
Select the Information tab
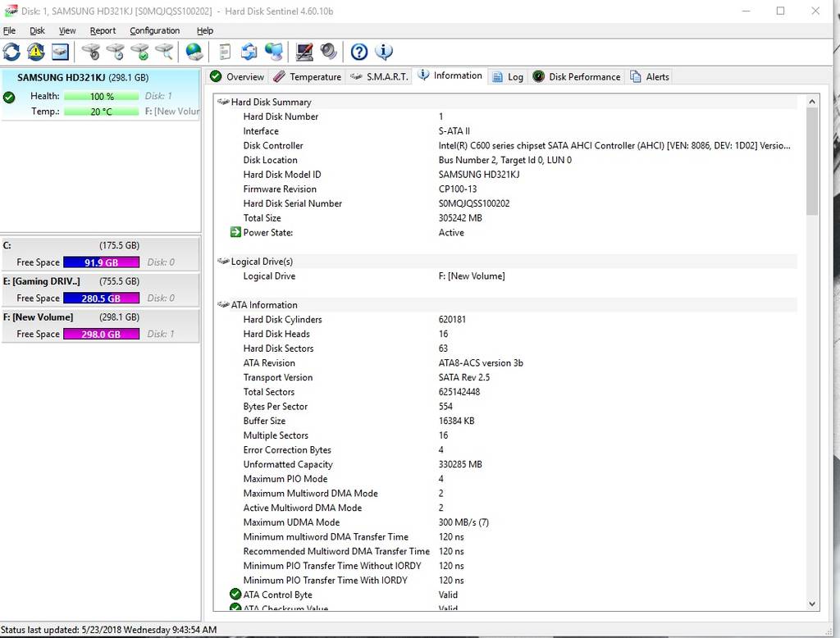tap(450, 75)
